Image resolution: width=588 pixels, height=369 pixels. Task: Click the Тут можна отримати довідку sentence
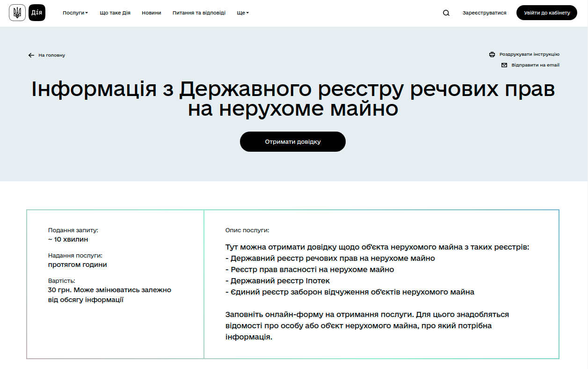pos(377,247)
